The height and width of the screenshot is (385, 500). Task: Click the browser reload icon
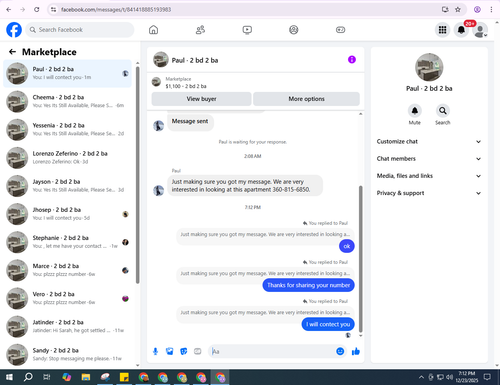tap(37, 10)
